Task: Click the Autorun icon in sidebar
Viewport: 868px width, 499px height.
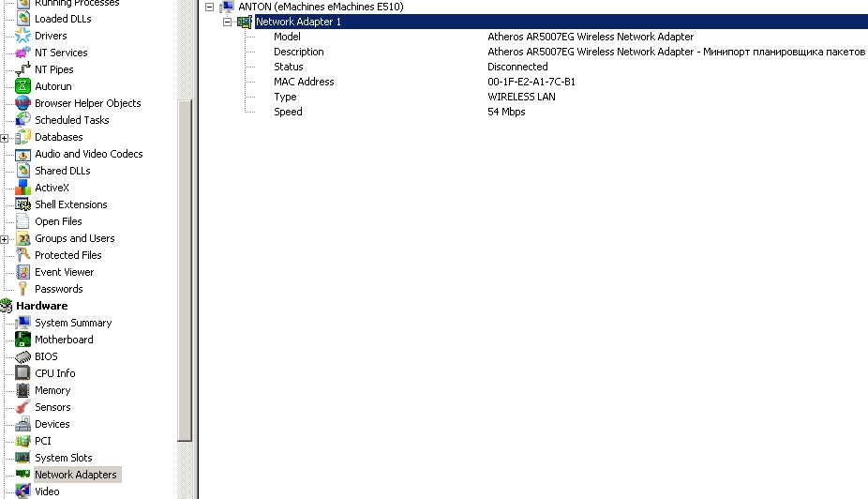Action: (x=23, y=86)
